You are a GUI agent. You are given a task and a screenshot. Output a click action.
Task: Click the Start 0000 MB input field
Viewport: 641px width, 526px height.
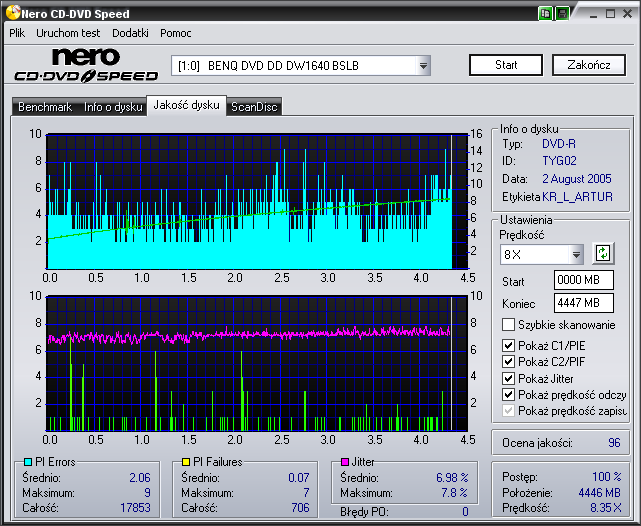[584, 280]
